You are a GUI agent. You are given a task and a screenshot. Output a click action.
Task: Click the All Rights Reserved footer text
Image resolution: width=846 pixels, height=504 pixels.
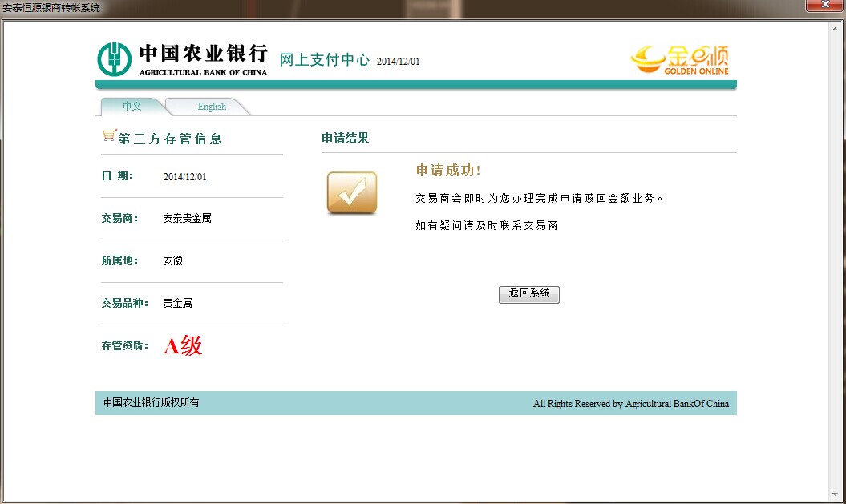pos(630,404)
